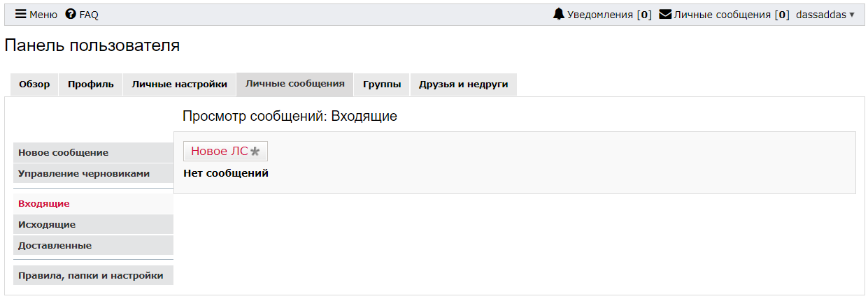Viewport: 868px width, 301px height.
Task: Click the Уведомления bell icon
Action: click(x=558, y=14)
